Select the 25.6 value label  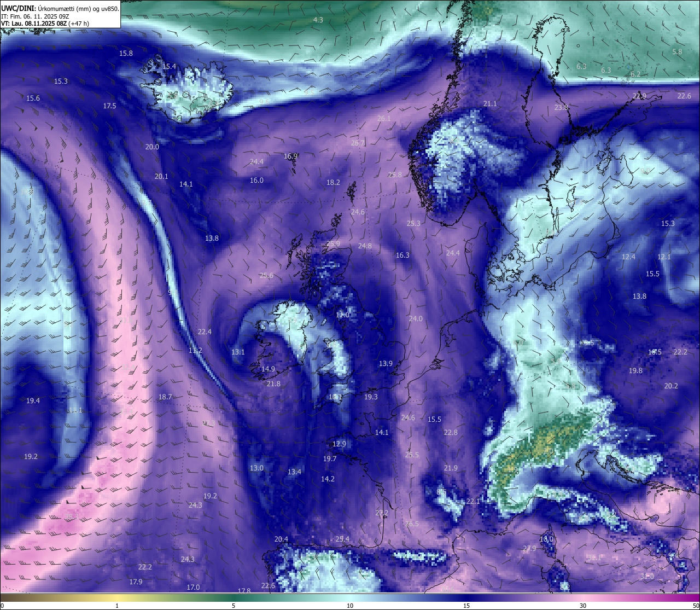[x=266, y=275]
